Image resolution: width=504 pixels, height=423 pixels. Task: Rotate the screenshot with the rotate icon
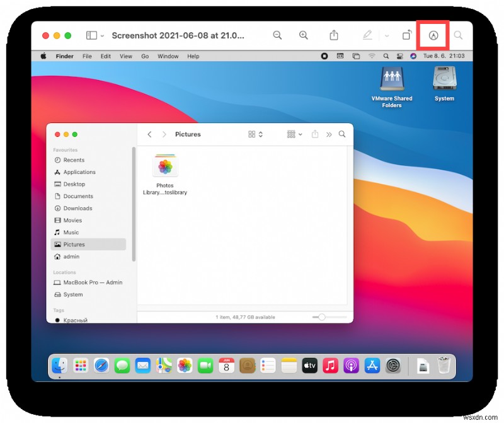(x=407, y=35)
